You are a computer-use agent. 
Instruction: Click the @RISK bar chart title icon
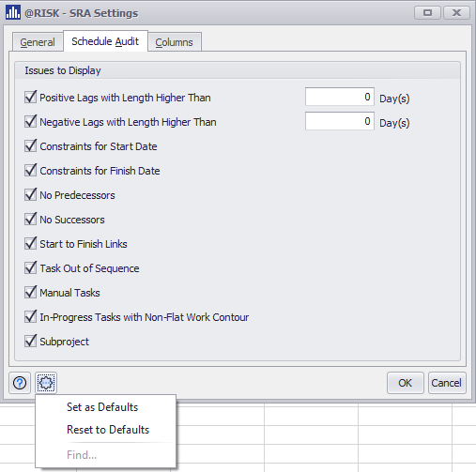point(13,12)
